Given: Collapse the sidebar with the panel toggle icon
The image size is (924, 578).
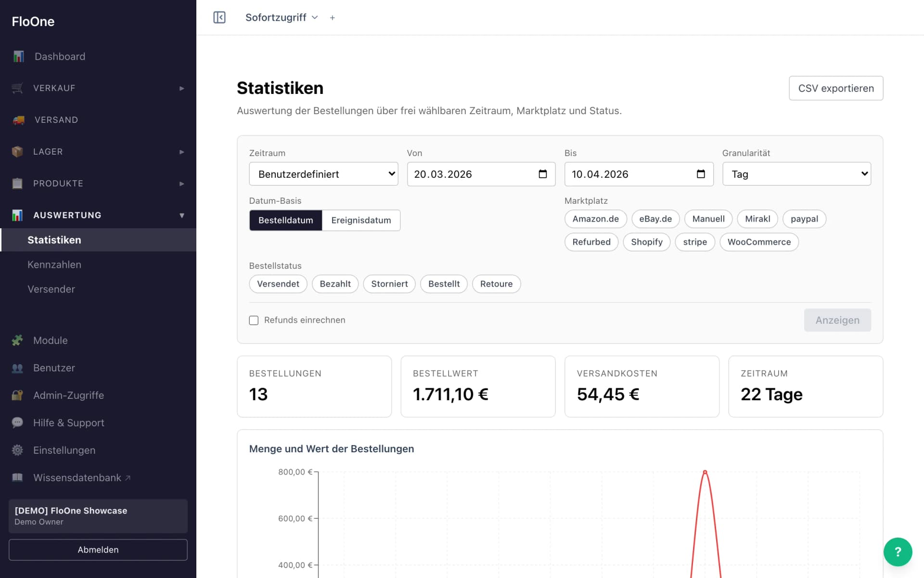Looking at the screenshot, I should [x=219, y=17].
